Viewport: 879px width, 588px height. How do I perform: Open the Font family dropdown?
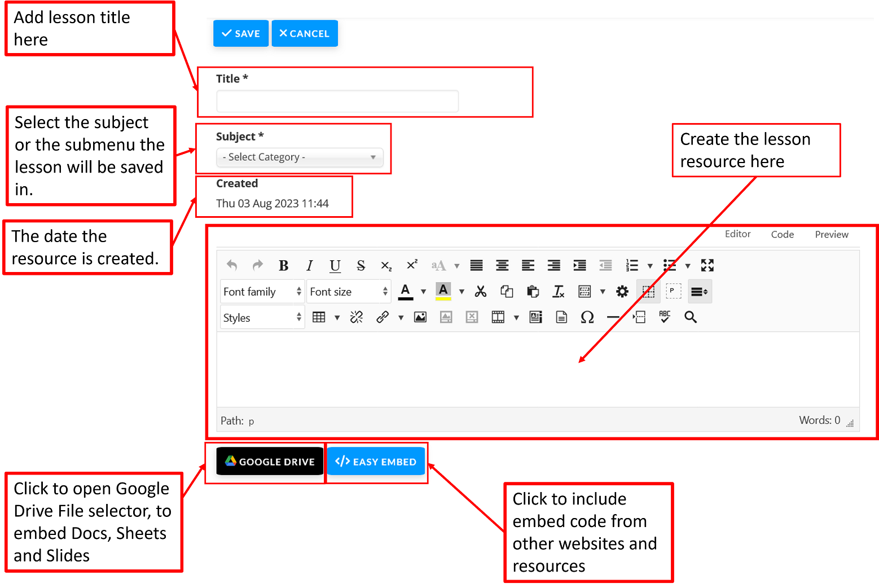(262, 291)
